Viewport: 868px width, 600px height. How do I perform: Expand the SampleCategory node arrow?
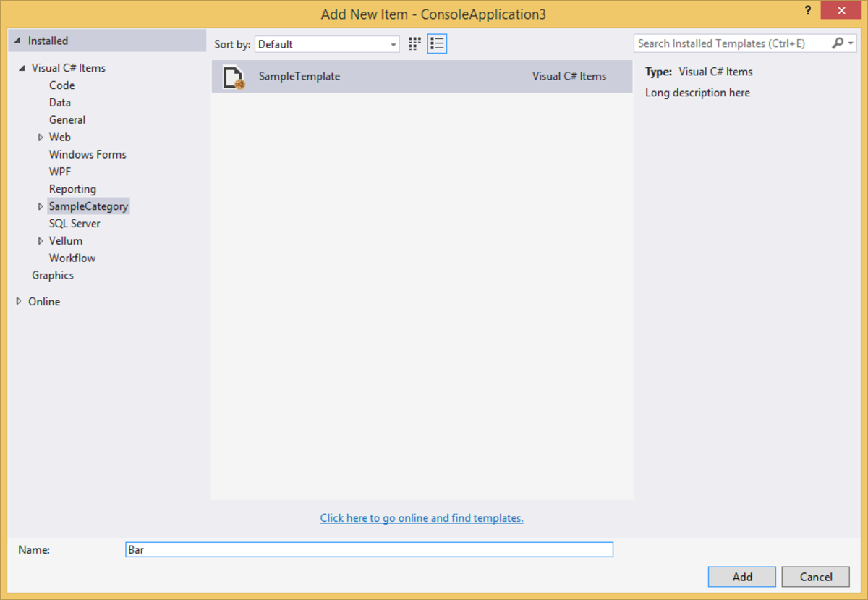click(x=41, y=206)
